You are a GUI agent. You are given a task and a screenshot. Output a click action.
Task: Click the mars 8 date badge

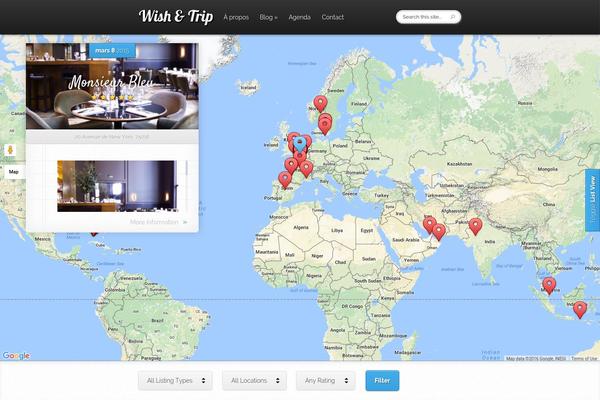112,51
